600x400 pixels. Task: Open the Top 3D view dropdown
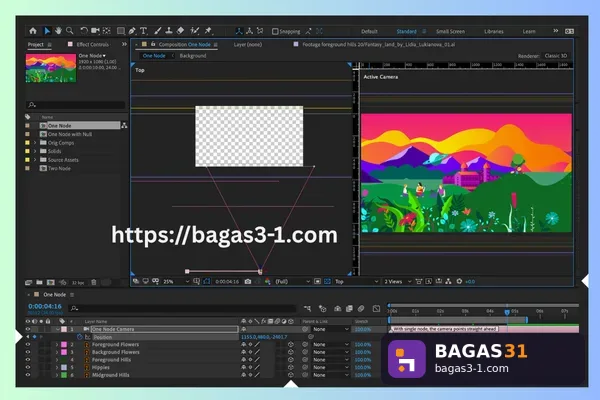357,281
